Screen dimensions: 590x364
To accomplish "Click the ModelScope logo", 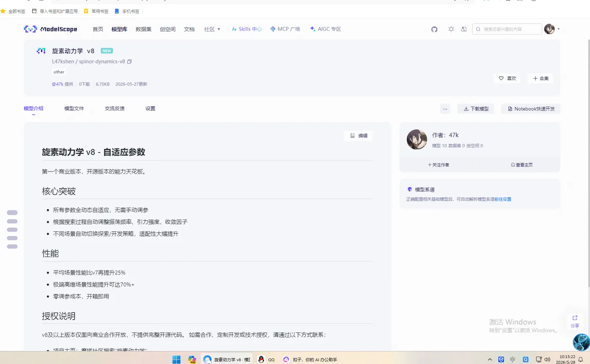I will pyautogui.click(x=51, y=29).
